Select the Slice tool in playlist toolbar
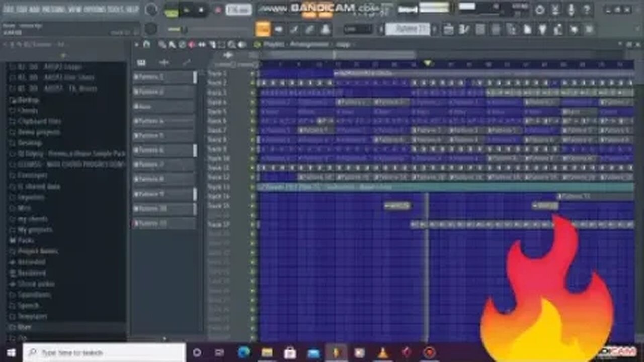This screenshot has height=362, width=644. pos(212,44)
